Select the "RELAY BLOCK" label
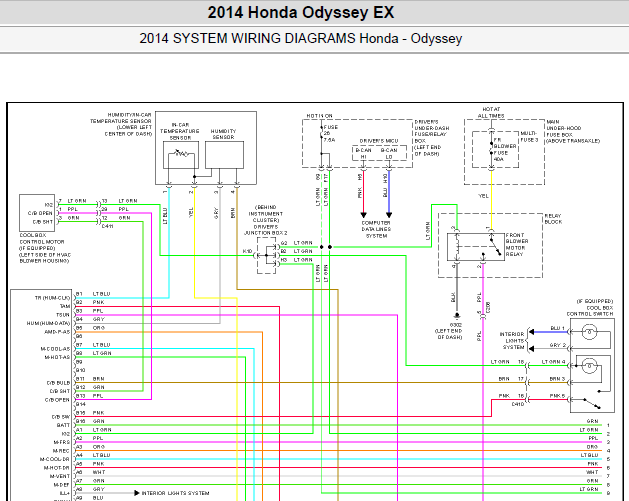 point(553,219)
